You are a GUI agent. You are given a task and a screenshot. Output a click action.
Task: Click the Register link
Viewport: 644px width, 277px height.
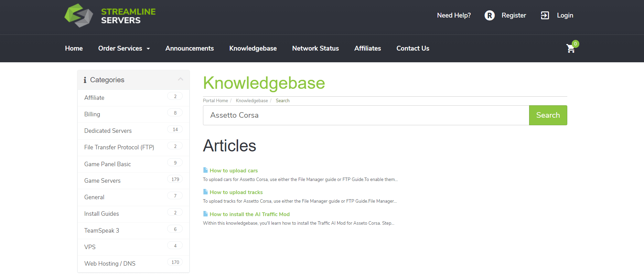pos(514,15)
